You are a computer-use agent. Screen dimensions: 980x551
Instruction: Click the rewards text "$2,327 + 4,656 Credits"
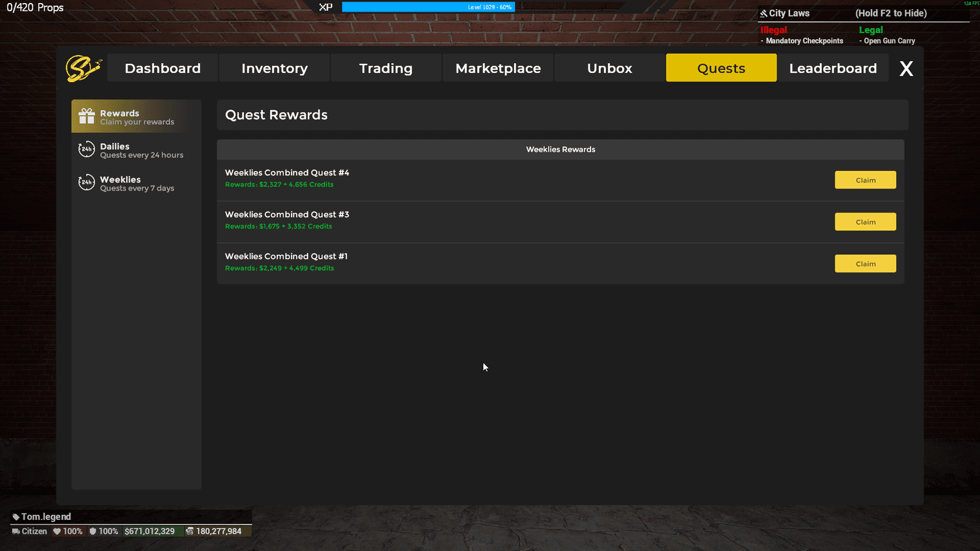pyautogui.click(x=296, y=184)
